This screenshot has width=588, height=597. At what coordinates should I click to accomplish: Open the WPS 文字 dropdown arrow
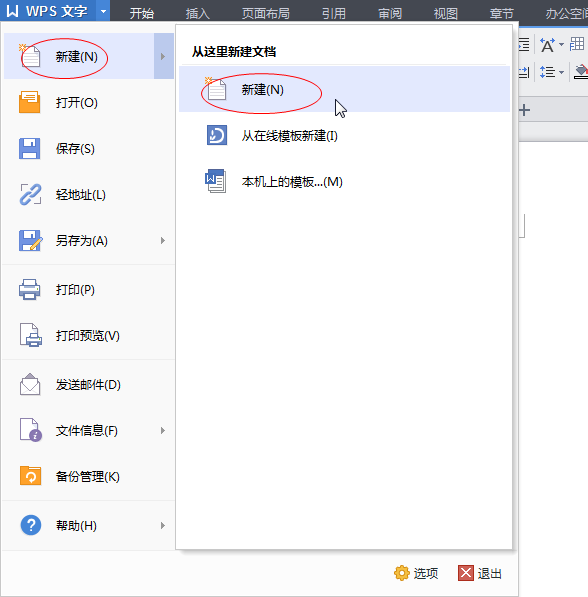103,11
